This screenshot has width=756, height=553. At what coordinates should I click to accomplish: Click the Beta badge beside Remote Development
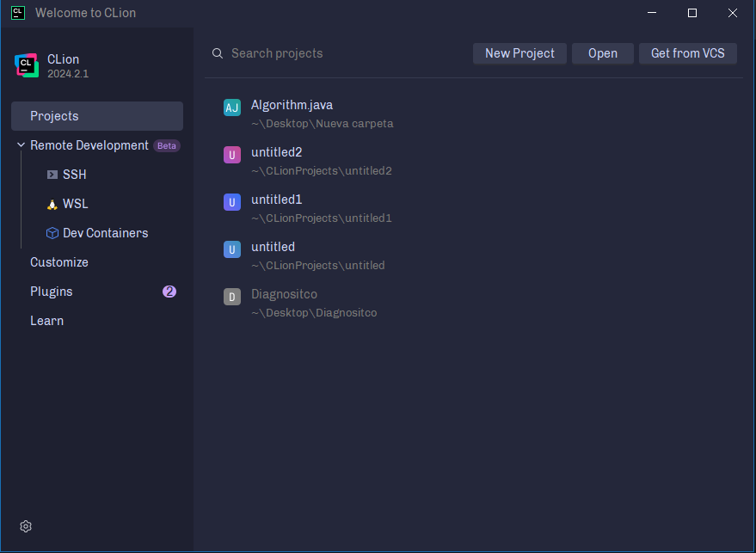[166, 146]
